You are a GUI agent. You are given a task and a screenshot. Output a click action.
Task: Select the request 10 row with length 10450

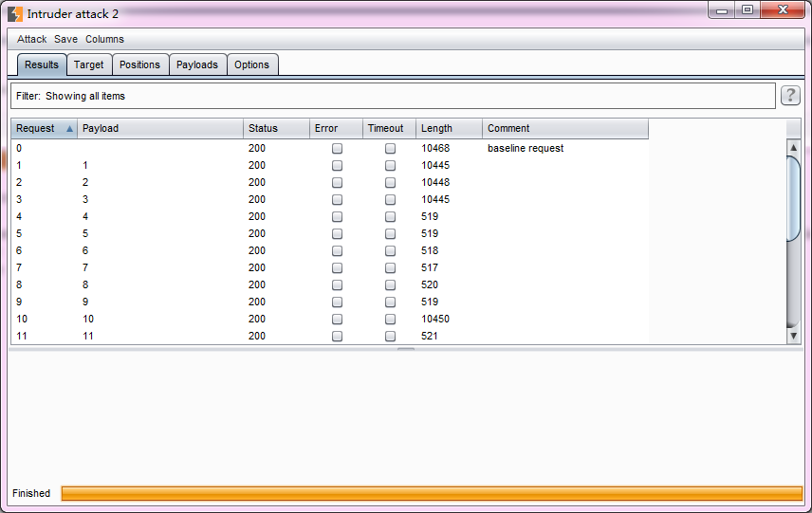(285, 320)
